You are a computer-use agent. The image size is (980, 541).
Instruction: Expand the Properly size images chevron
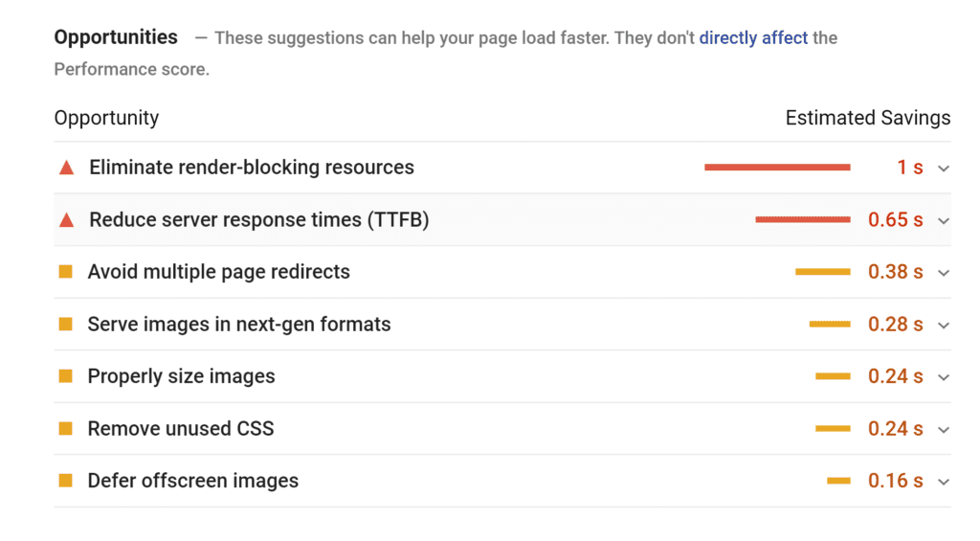pos(944,377)
